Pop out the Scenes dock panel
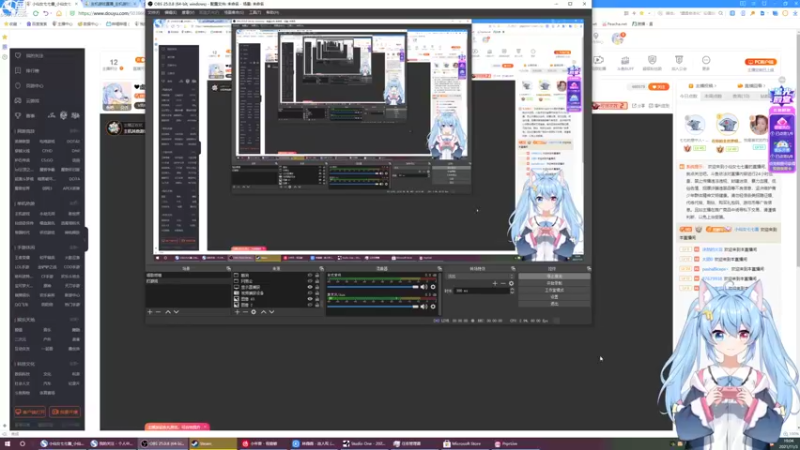 (228, 268)
